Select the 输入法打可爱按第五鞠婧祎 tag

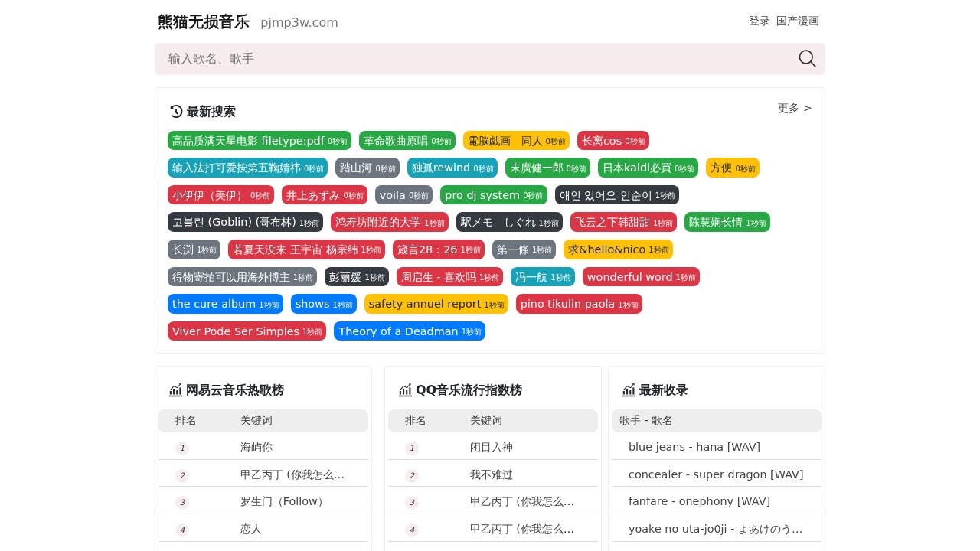point(247,168)
